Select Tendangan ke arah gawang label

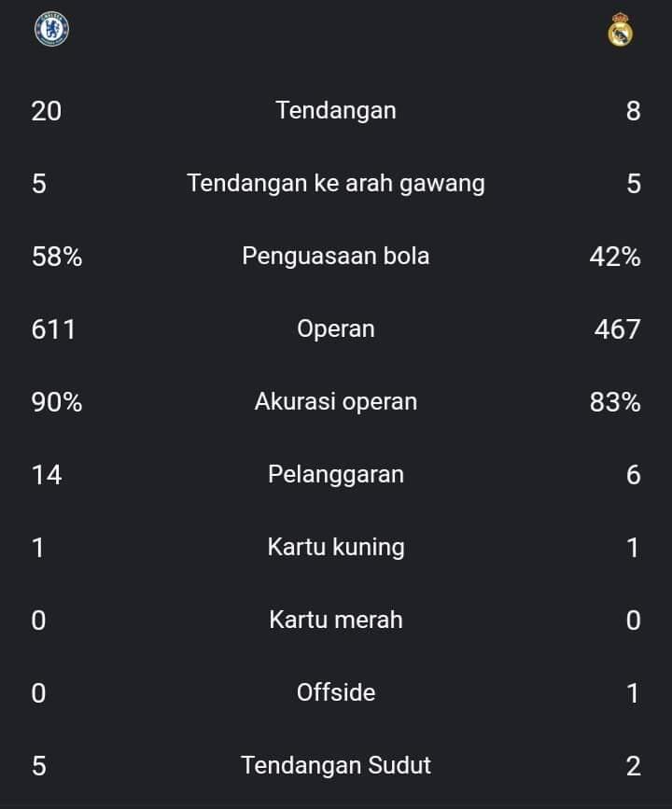click(x=336, y=184)
